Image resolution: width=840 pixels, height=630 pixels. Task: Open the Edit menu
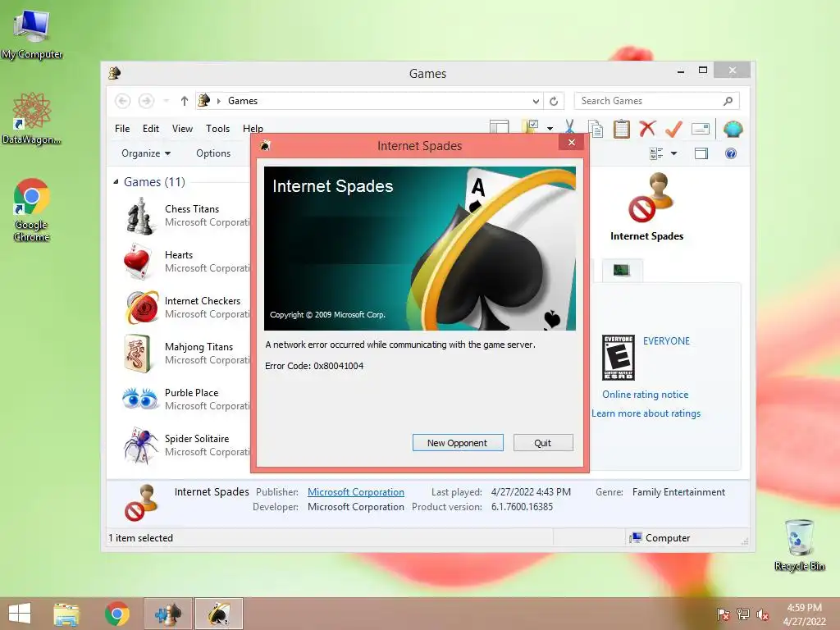click(151, 129)
